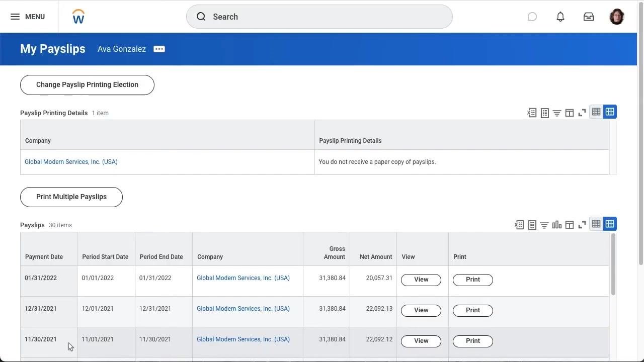Switch Payslips table to compact grid view
This screenshot has width=644, height=362.
click(x=596, y=224)
